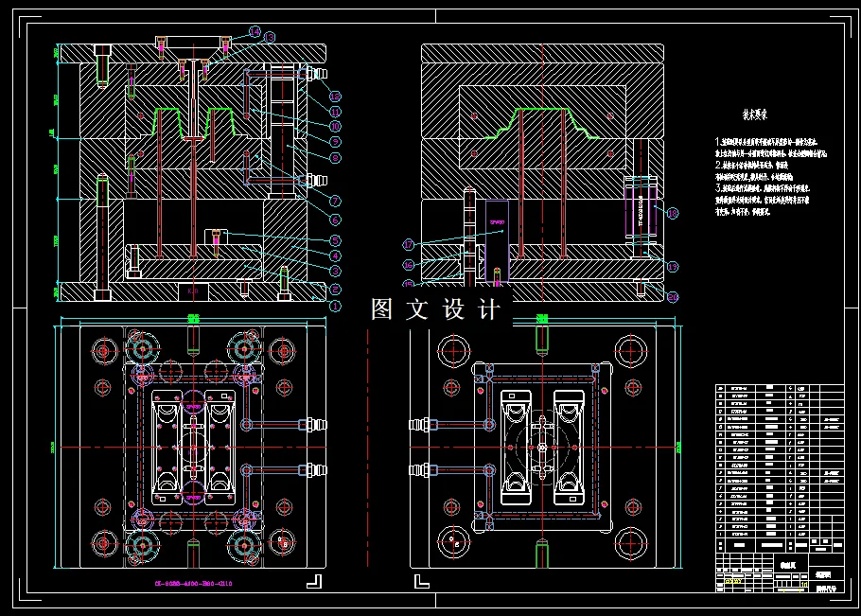Click the parts list table header area
This screenshot has height=616, width=861.
[x=780, y=545]
